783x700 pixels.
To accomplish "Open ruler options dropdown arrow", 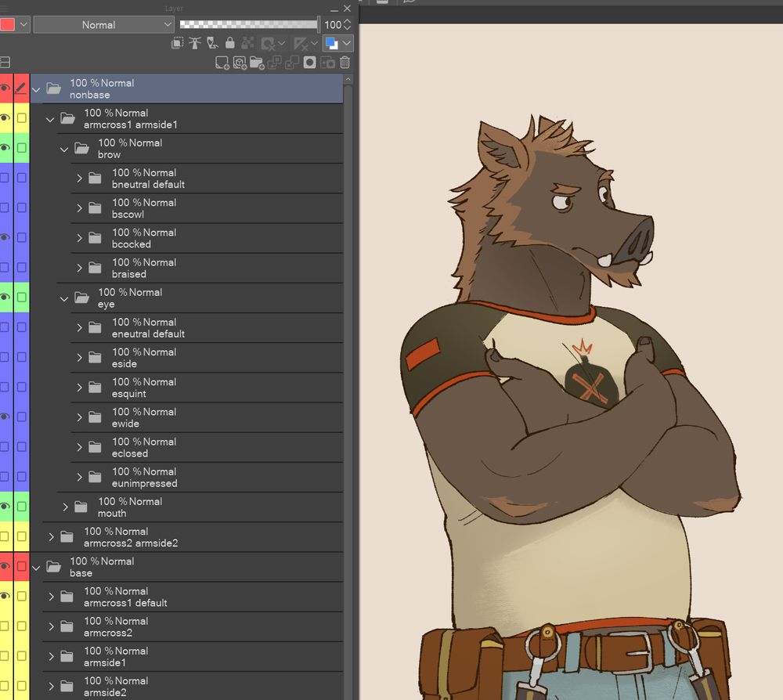I will point(314,43).
